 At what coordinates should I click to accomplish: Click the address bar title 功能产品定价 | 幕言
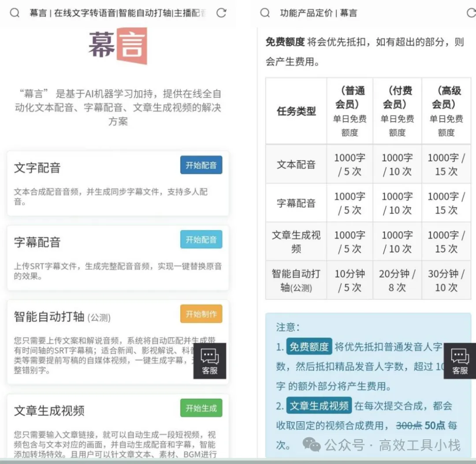pos(319,13)
